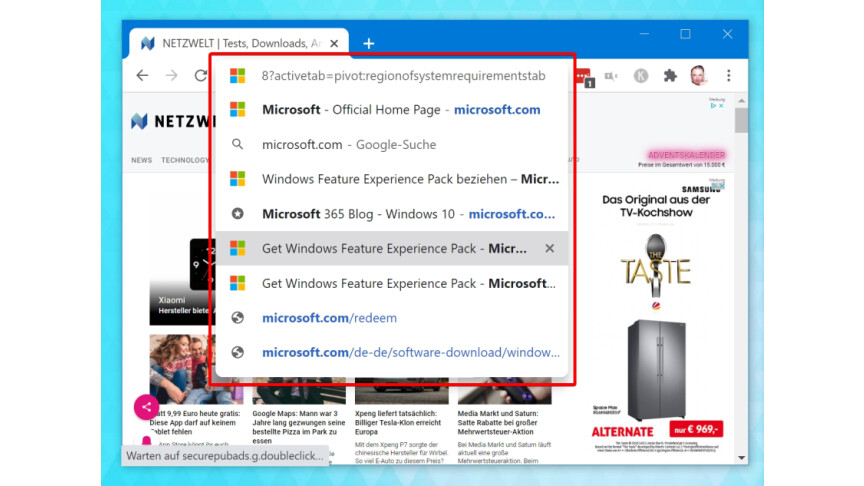Click the vertical scrollbar thumb

tap(741, 120)
